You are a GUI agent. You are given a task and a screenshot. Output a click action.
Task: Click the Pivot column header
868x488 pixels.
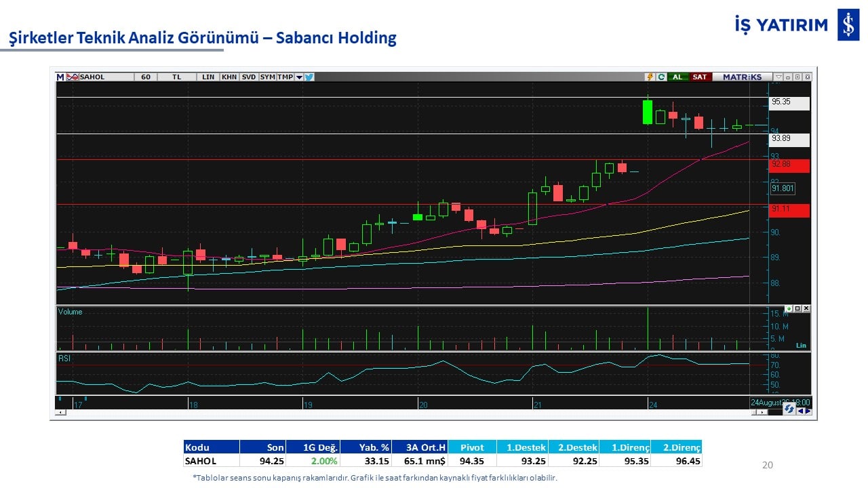click(472, 447)
